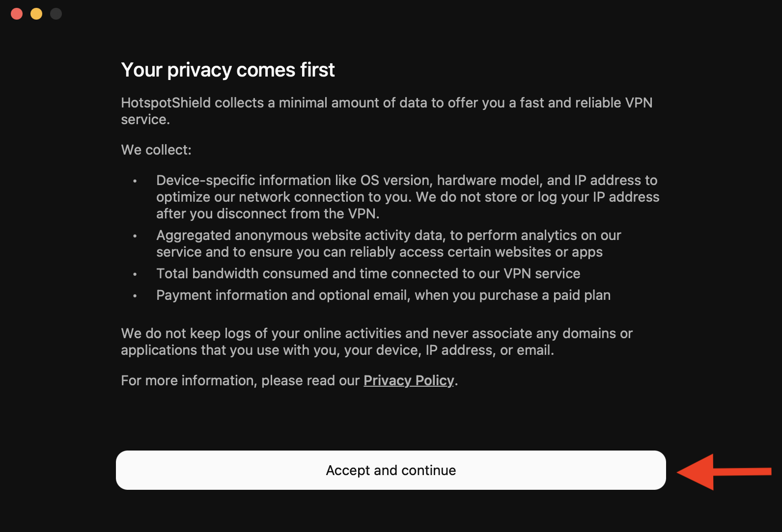Click the Accept and continue button text label
This screenshot has height=532, width=782.
pyautogui.click(x=391, y=470)
